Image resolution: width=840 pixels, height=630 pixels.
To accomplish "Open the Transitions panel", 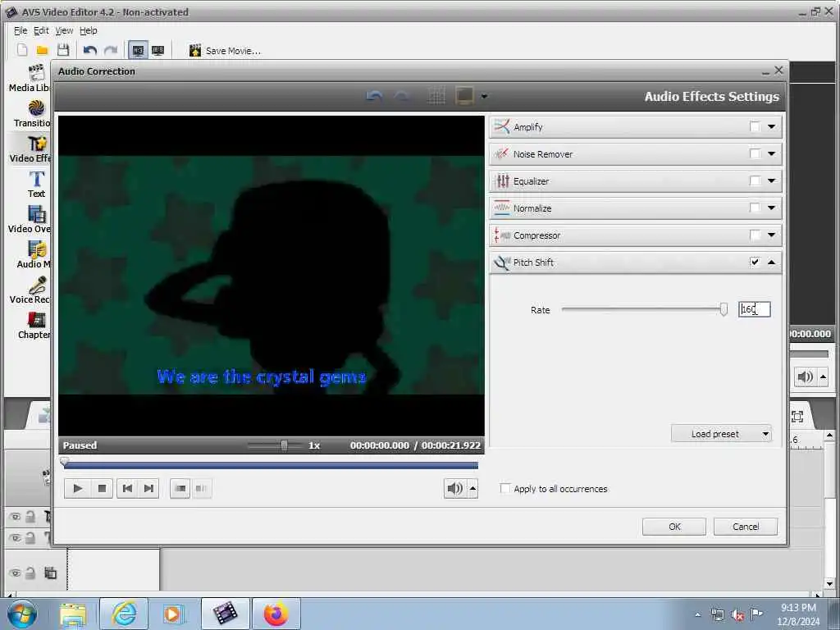I will tap(31, 113).
